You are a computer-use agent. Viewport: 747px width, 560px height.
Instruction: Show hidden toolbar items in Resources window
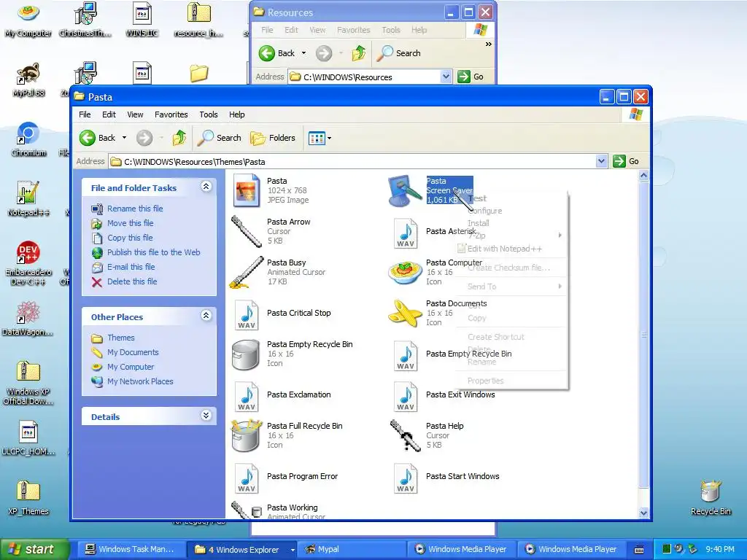pyautogui.click(x=488, y=44)
